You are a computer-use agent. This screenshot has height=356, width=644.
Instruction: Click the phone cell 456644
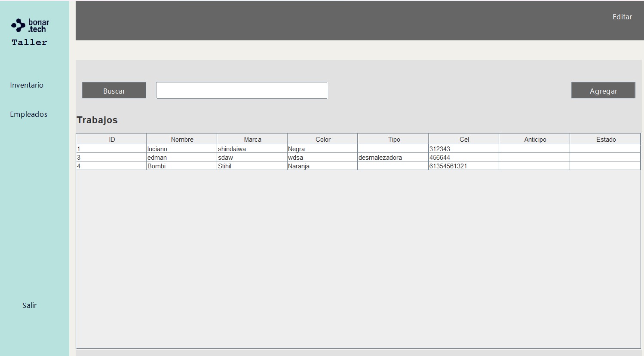pyautogui.click(x=463, y=157)
